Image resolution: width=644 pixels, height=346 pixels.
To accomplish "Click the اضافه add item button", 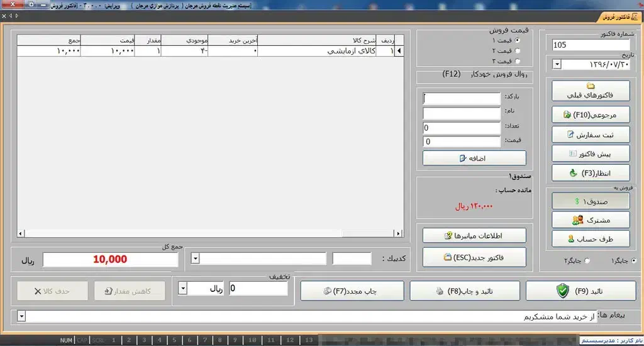I will [474, 159].
